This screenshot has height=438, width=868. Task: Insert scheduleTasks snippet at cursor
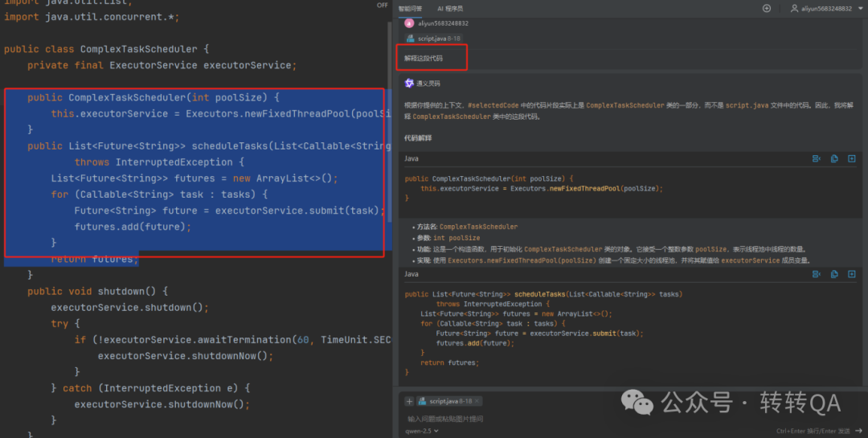[816, 274]
